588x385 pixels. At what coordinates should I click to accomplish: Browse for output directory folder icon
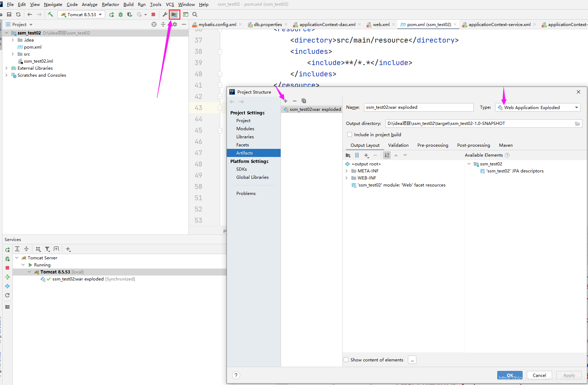point(577,124)
